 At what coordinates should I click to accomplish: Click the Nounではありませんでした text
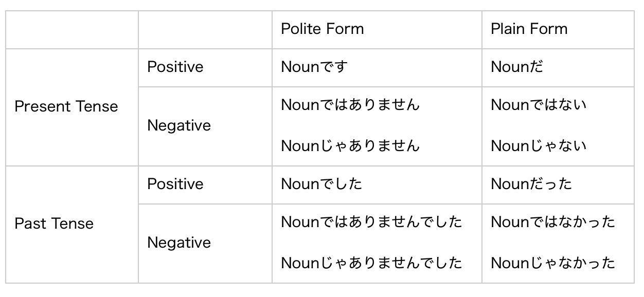coord(372,222)
